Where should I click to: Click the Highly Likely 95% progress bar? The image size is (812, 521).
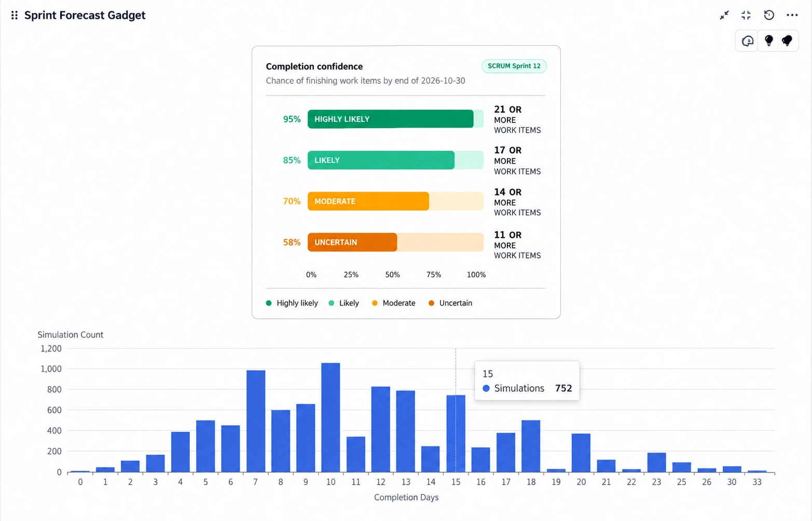395,119
